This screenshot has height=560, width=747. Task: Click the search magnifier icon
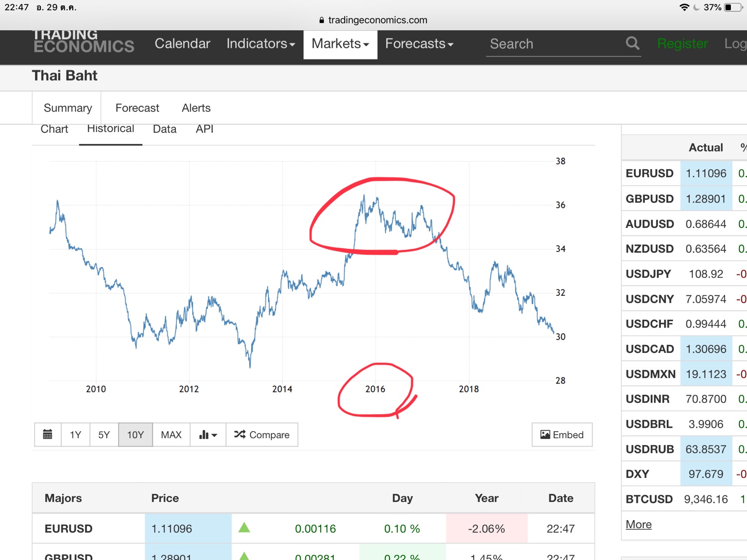[632, 43]
